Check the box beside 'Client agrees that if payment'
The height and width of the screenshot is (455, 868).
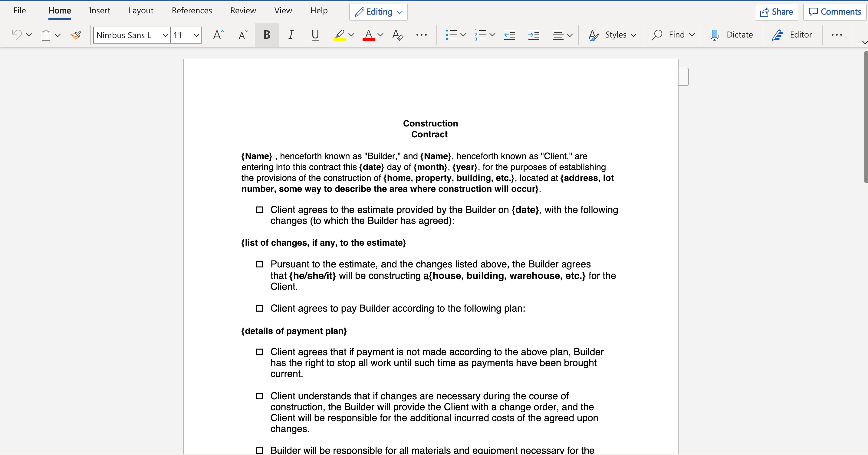coord(259,352)
